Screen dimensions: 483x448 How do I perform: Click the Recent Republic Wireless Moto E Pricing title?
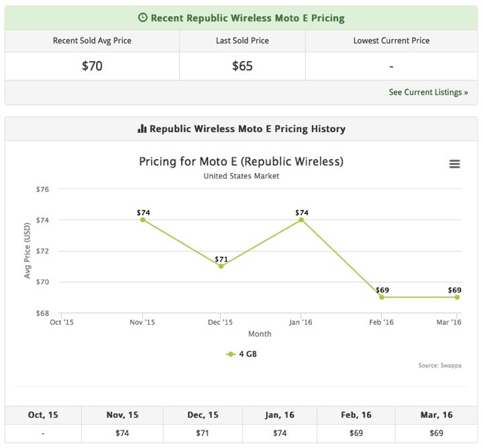coord(248,18)
